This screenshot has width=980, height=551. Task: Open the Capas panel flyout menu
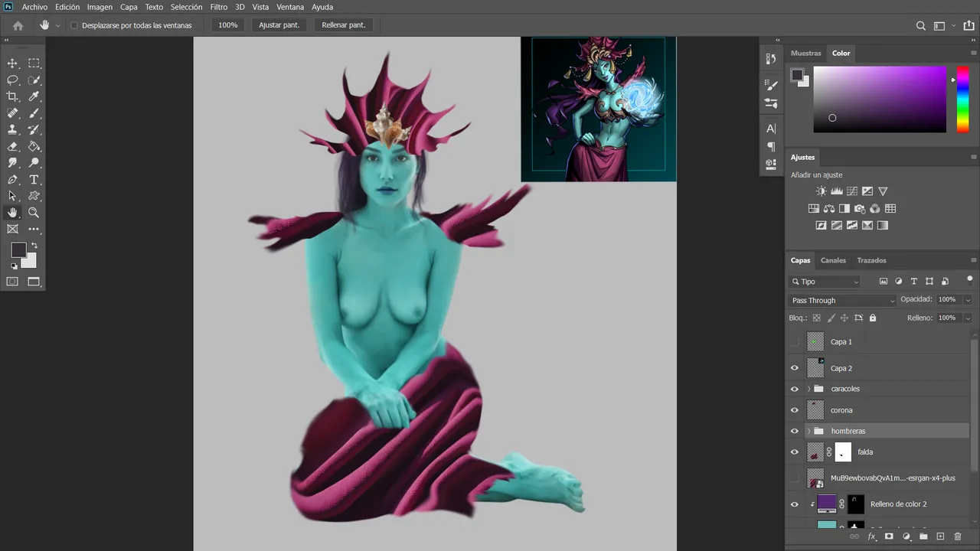pos(974,260)
